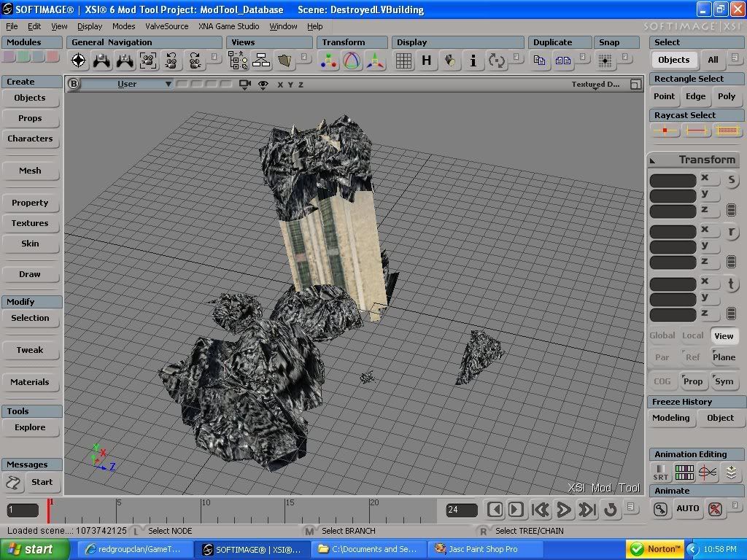Screen dimensions: 747x560
Task: Toggle the Plane mode button
Action: pos(724,357)
